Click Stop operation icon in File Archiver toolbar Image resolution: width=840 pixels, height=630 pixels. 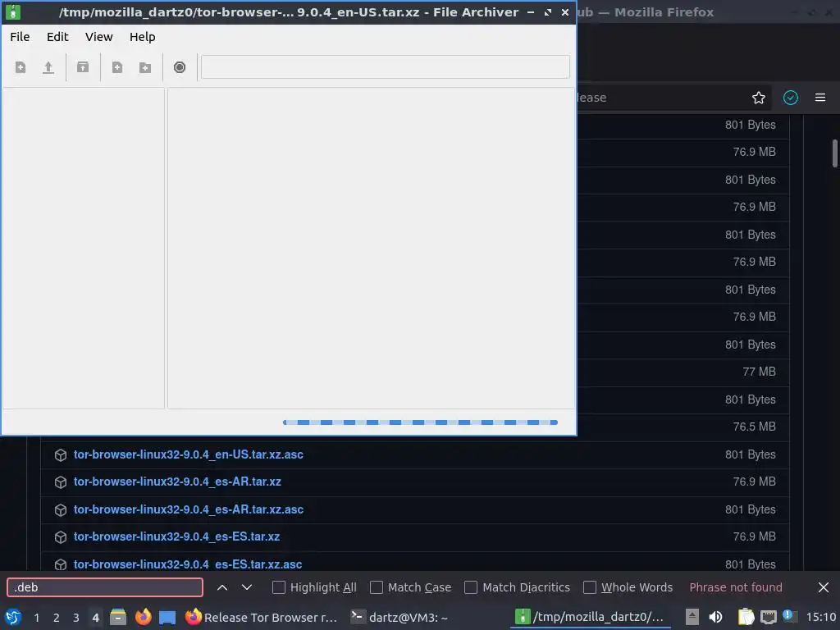(x=180, y=67)
